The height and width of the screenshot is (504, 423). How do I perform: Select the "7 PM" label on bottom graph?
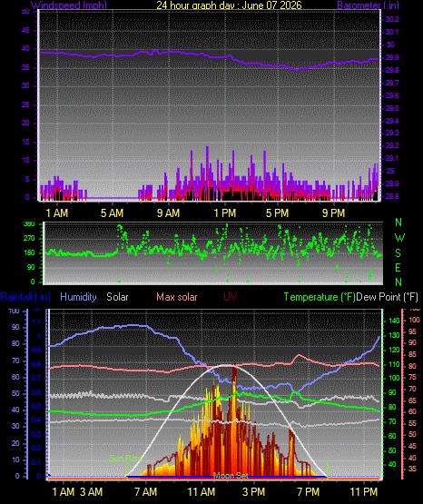[x=309, y=492]
